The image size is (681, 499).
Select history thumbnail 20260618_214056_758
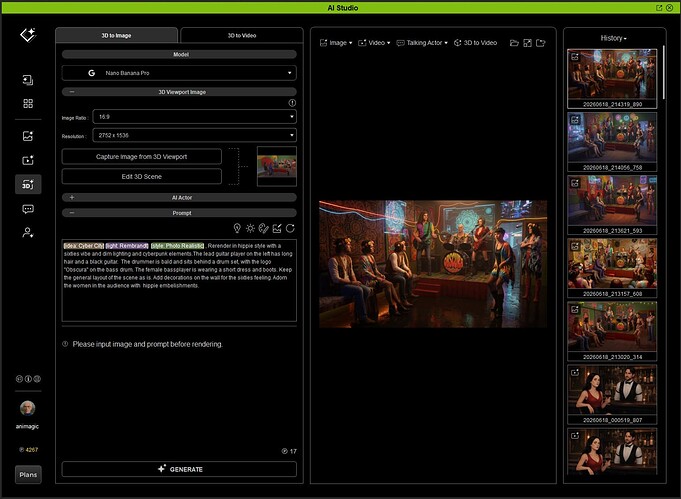pyautogui.click(x=612, y=142)
